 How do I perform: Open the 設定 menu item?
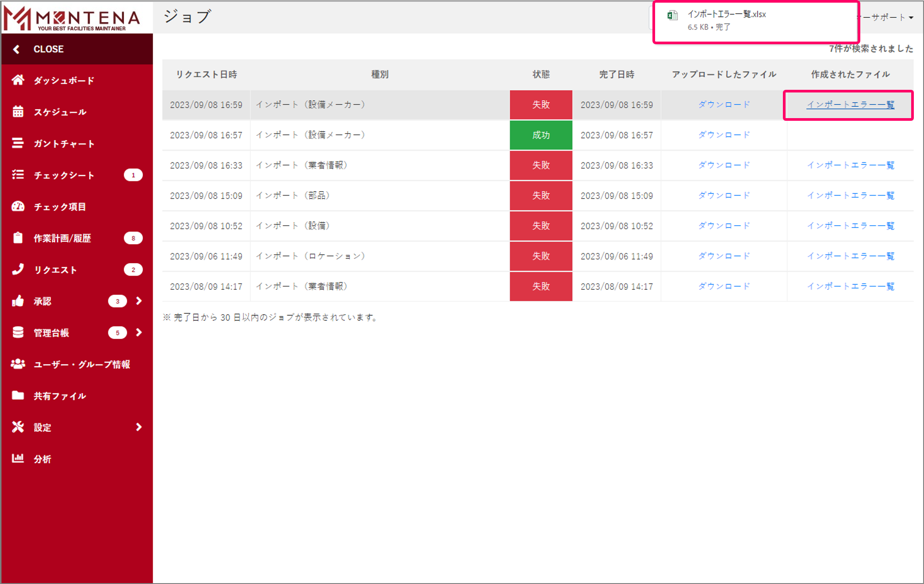(42, 427)
